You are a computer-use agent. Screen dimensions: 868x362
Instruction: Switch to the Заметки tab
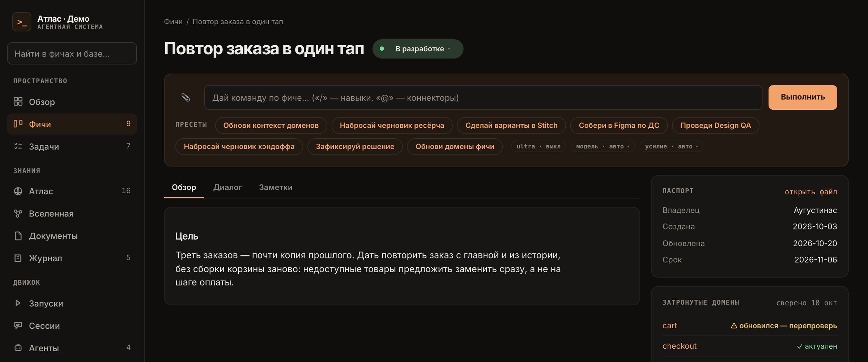(x=276, y=188)
